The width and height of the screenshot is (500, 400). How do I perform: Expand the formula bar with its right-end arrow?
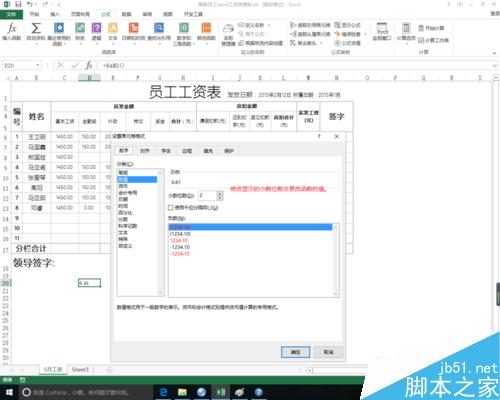(495, 65)
